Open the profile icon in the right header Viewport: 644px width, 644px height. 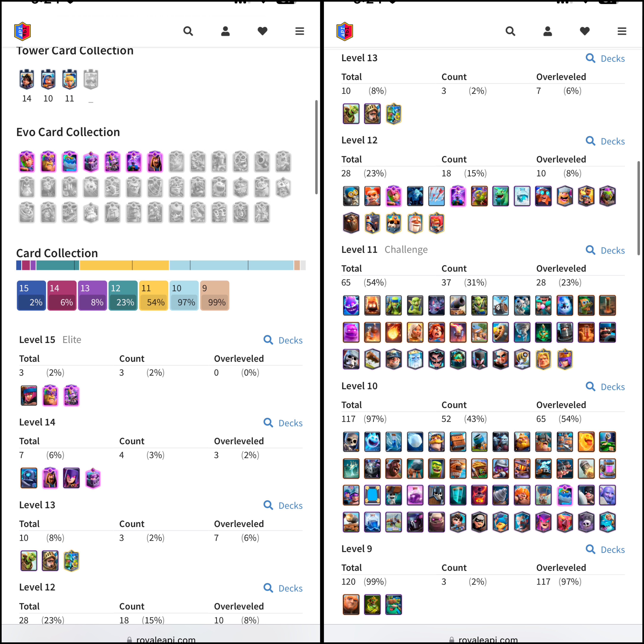[548, 31]
